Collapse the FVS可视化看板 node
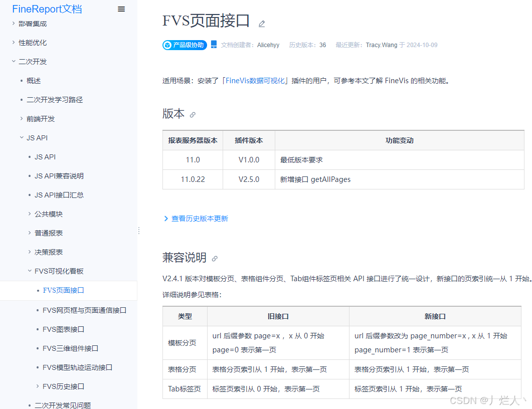Viewport: 532px width, 409px height. (30, 271)
